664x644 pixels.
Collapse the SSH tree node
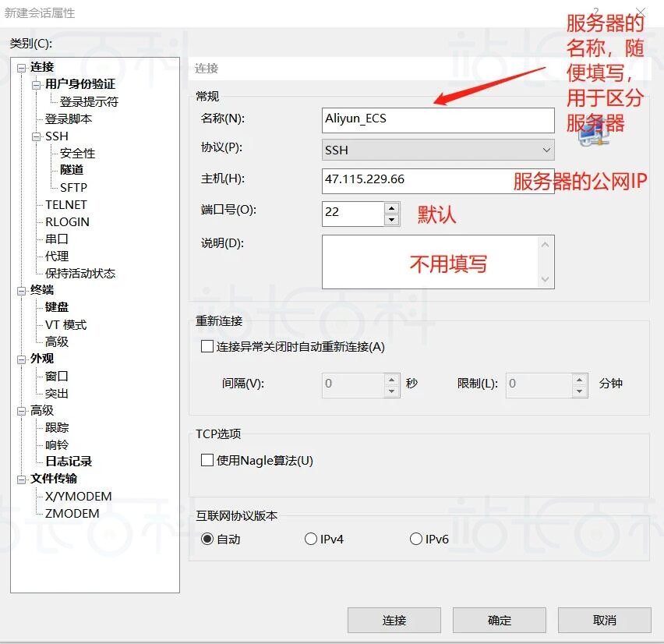coord(37,137)
